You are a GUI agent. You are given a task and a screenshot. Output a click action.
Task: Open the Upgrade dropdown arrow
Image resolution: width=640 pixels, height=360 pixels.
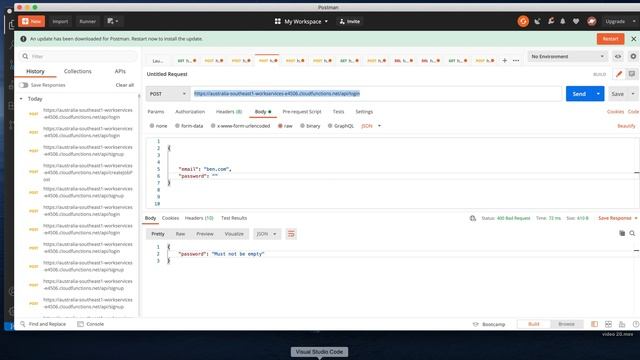(634, 21)
